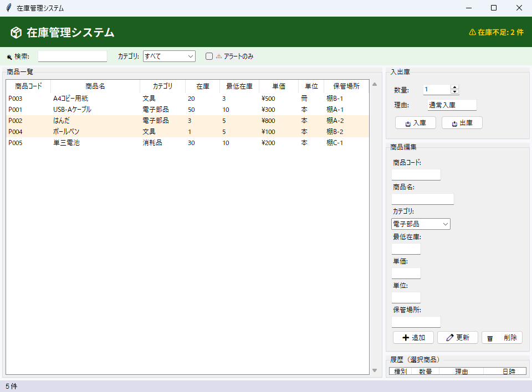
Task: Click the 追加 button
Action: click(x=413, y=338)
